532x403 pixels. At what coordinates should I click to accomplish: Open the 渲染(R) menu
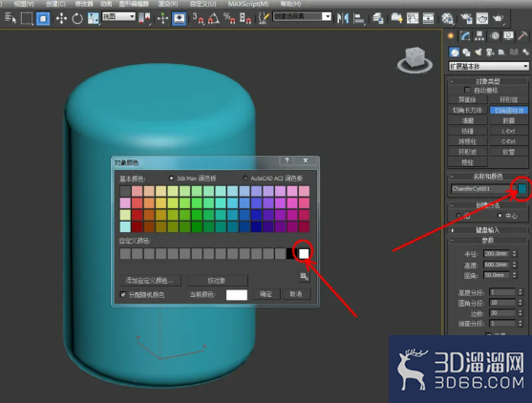click(168, 4)
